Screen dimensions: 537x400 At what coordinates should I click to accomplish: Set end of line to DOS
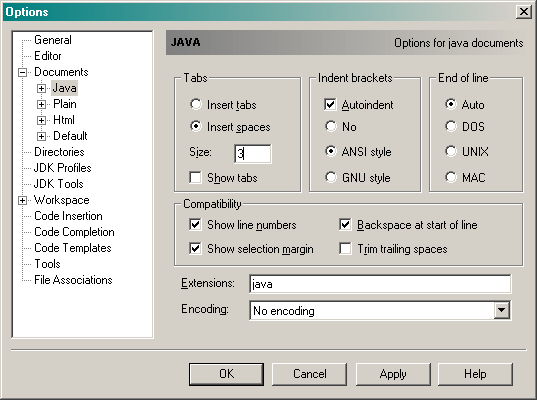[451, 126]
